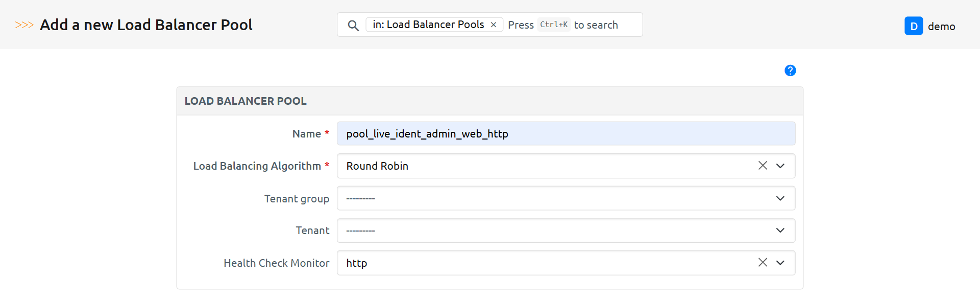Click the LOAD BALANCER POOL section header
Image resolution: width=980 pixels, height=299 pixels.
click(x=246, y=101)
